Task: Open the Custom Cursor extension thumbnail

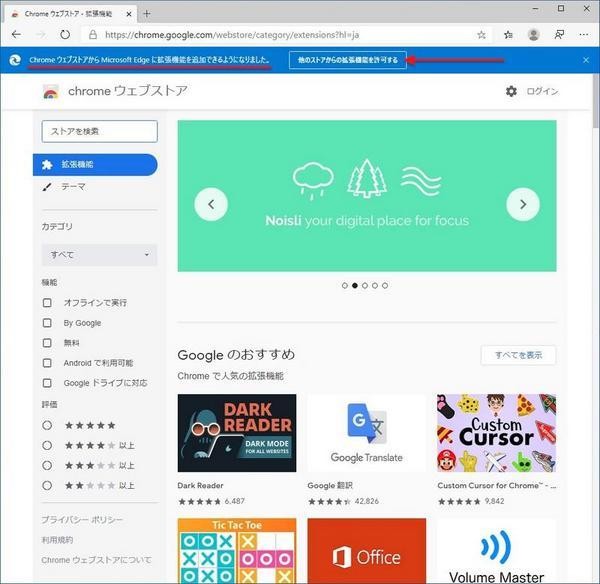Action: pos(497,433)
